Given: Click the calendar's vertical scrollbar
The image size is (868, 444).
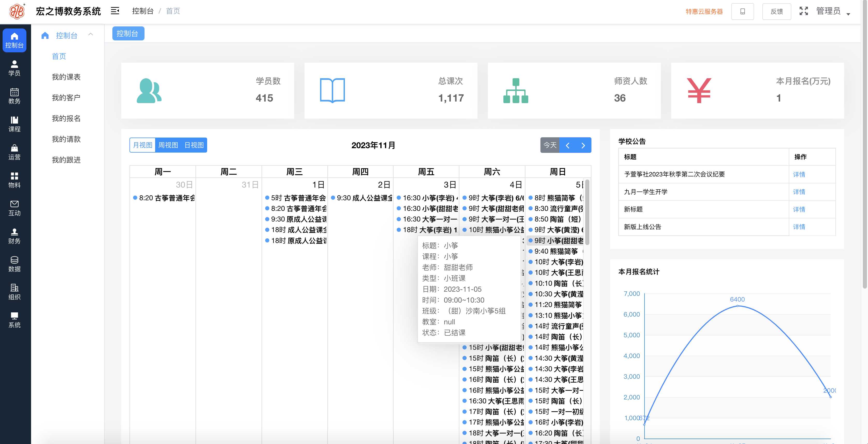Looking at the screenshot, I should (x=587, y=212).
